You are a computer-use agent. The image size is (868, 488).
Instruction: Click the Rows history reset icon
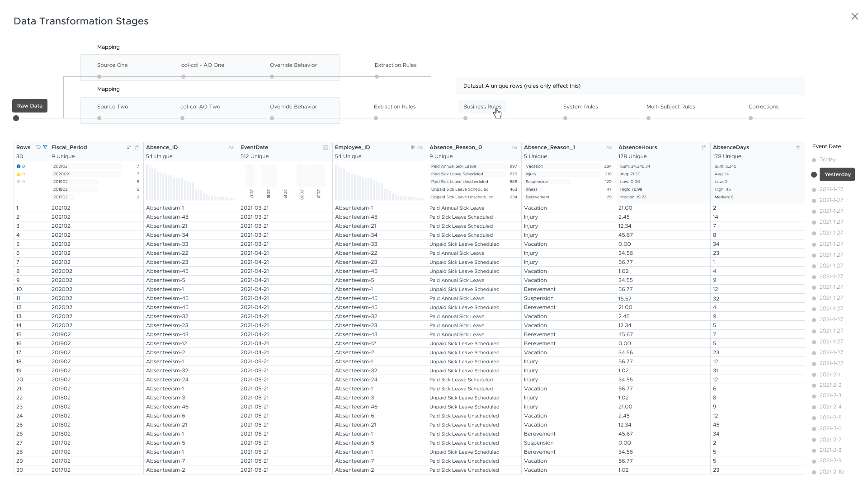point(38,147)
